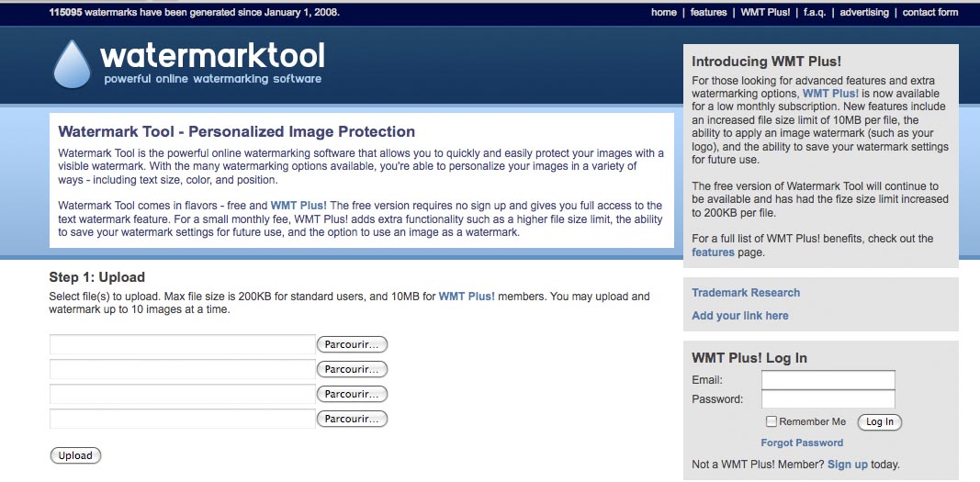
Task: Click the watermarktool site title
Action: click(212, 56)
